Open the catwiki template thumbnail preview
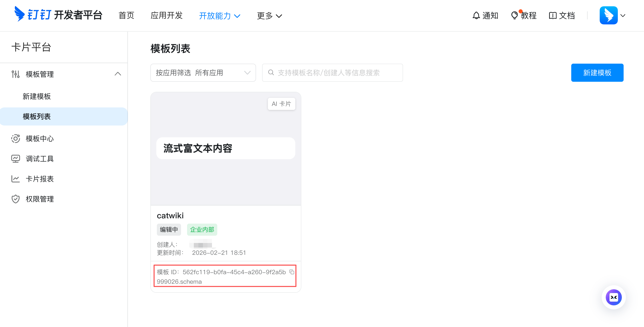This screenshot has width=644, height=327. click(x=225, y=148)
